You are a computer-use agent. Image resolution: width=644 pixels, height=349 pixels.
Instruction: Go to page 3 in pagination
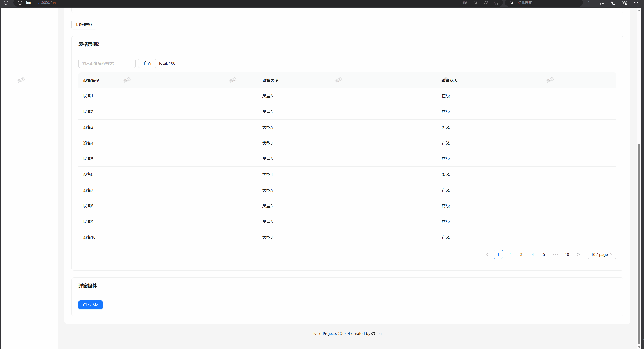(521, 254)
